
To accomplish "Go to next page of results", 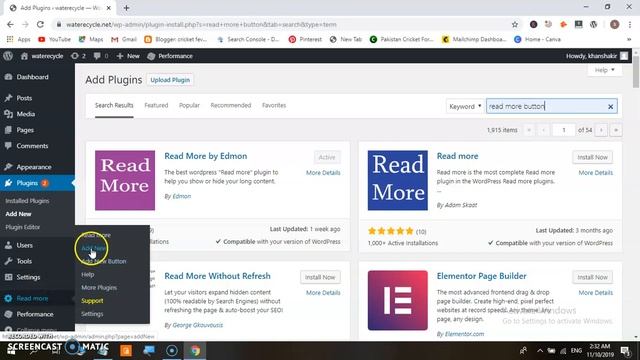I will coord(601,130).
